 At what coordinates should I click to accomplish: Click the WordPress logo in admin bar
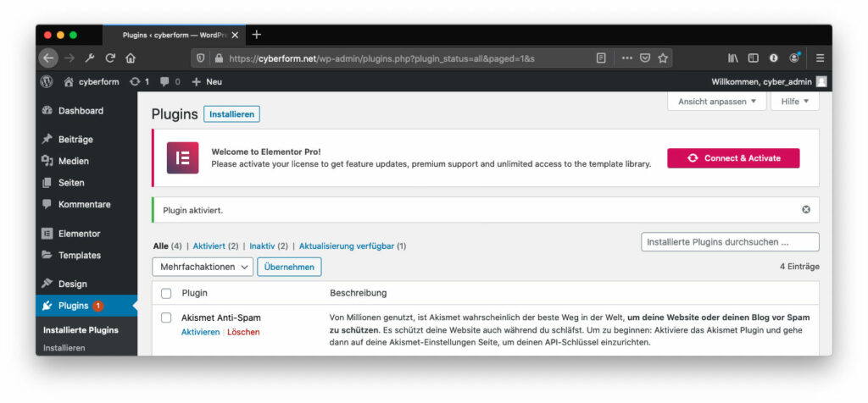point(47,82)
